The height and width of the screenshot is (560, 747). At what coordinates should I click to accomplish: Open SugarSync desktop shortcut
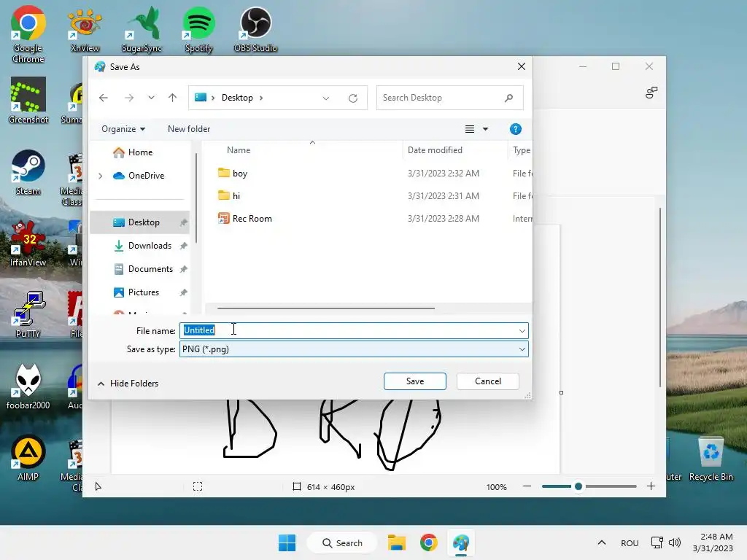pyautogui.click(x=142, y=29)
